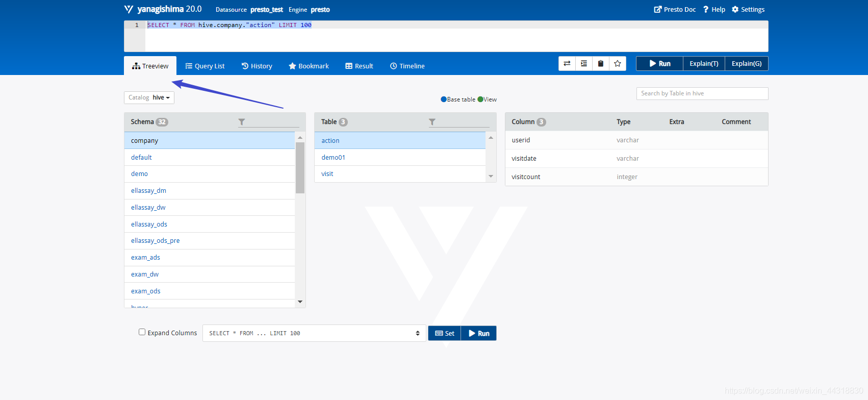
Task: Select the demo schema
Action: (x=210, y=174)
